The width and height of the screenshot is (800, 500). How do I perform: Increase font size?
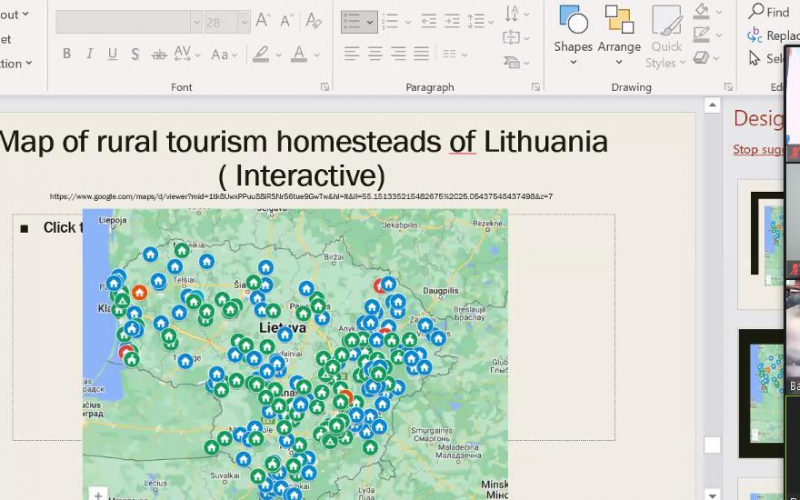(x=263, y=20)
